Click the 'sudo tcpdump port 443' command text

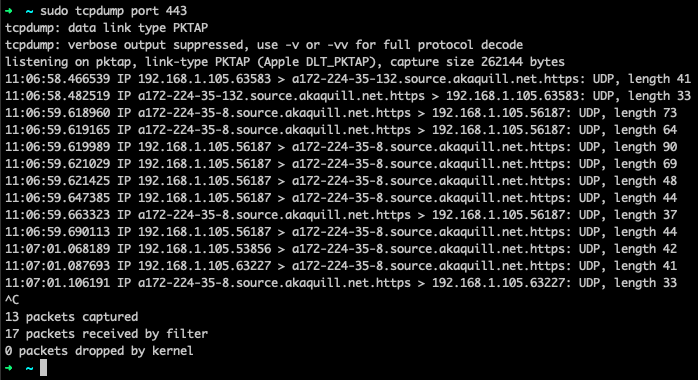tap(114, 11)
